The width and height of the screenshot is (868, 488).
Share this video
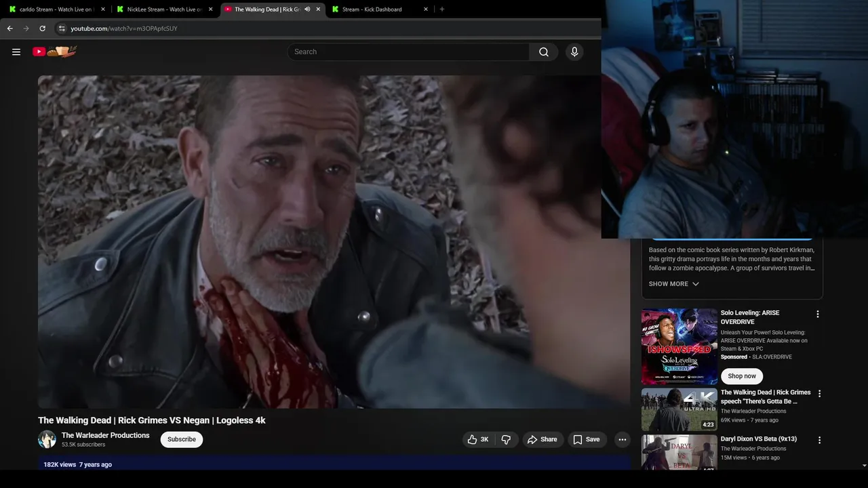coord(542,439)
